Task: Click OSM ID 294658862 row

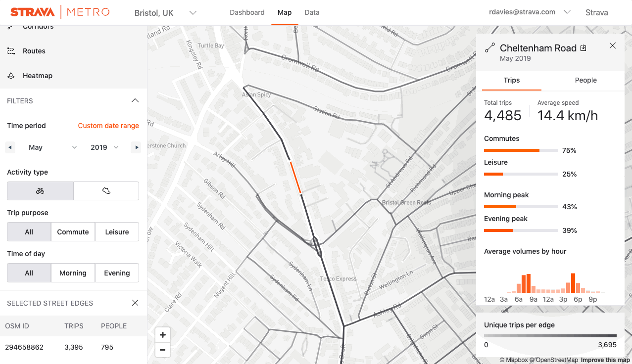Action: [73, 347]
